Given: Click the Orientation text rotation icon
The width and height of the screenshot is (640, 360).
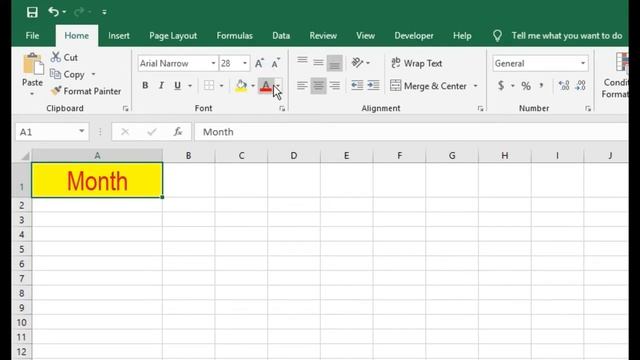Looking at the screenshot, I should click(358, 63).
